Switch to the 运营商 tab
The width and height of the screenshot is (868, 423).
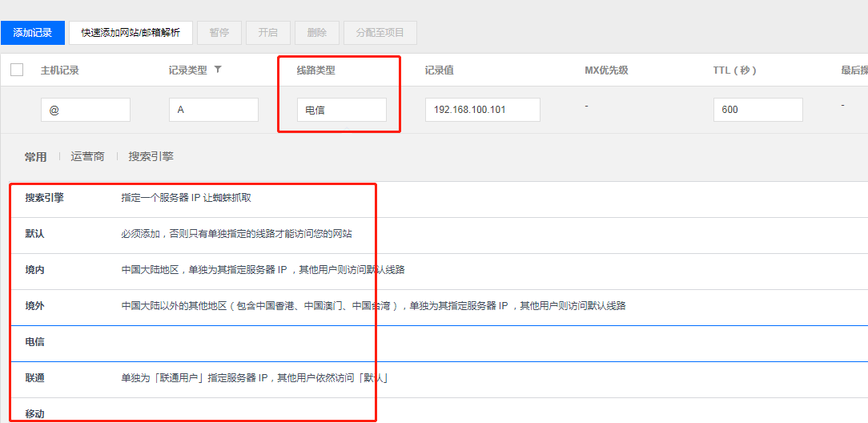coord(87,157)
